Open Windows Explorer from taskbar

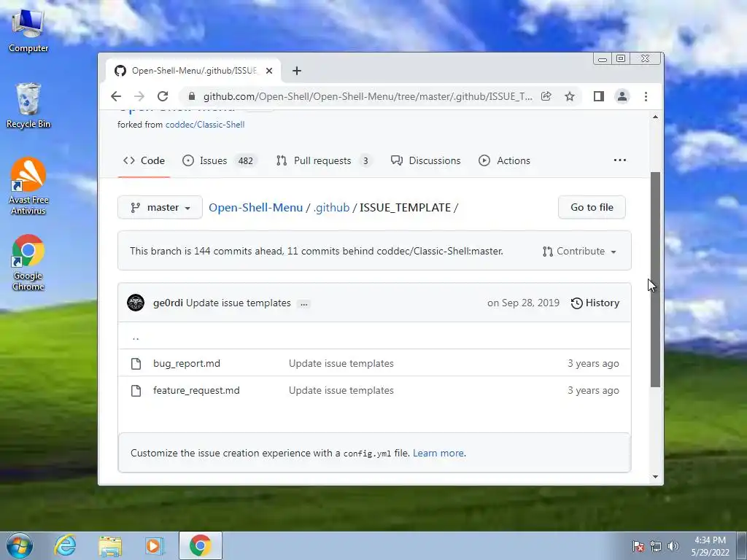tap(110, 545)
